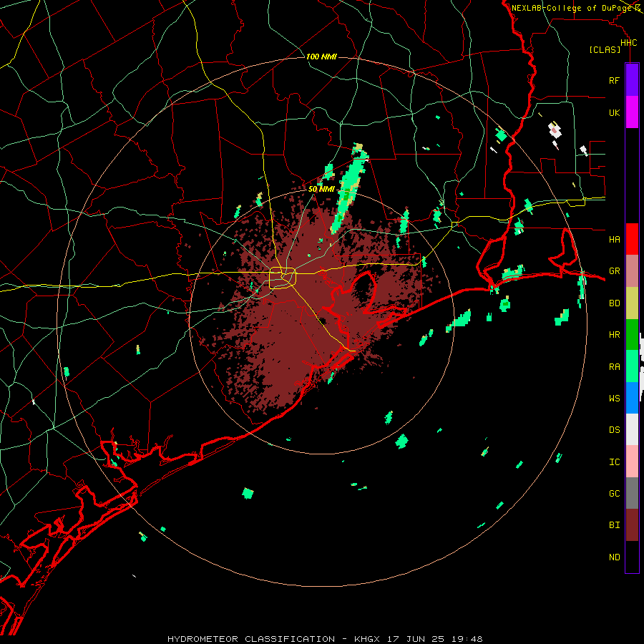The width and height of the screenshot is (644, 644).
Task: Select the RA legend label
Action: pos(614,367)
